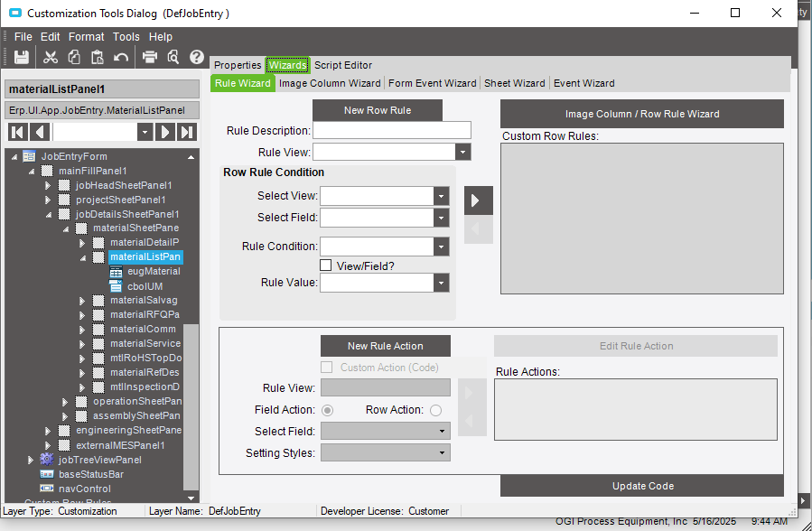Click in the Rule Description field
Screen dimensions: 812x531
(392, 130)
